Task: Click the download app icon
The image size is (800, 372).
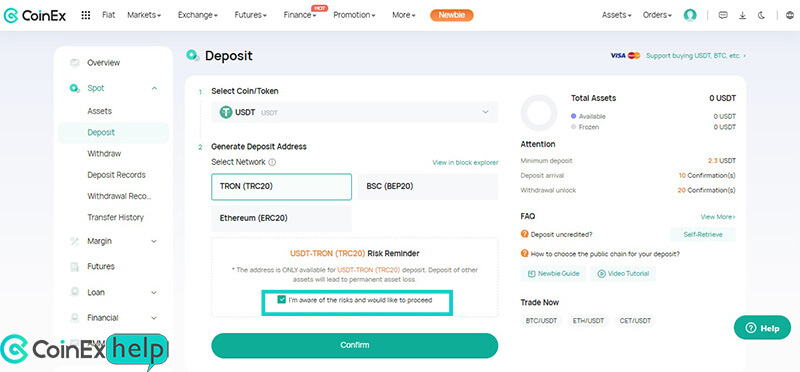Action: coord(742,15)
